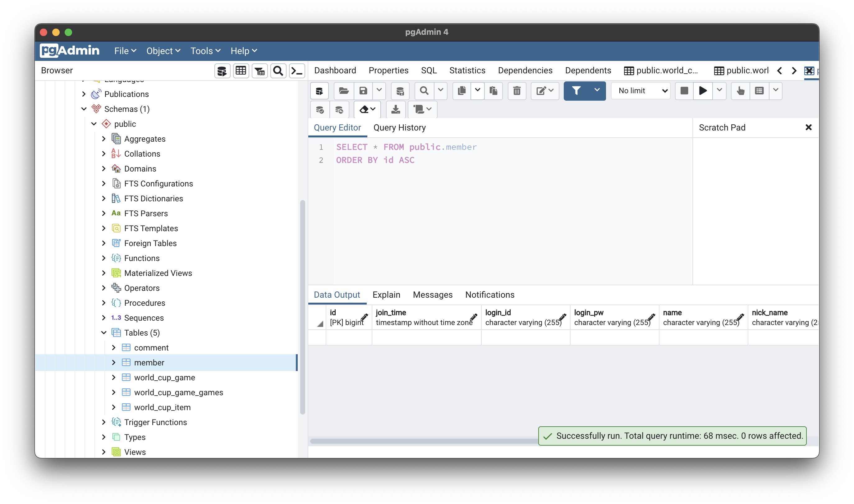Screen dimensions: 854x504
Task: Toggle the Filter funnel button
Action: tap(576, 91)
